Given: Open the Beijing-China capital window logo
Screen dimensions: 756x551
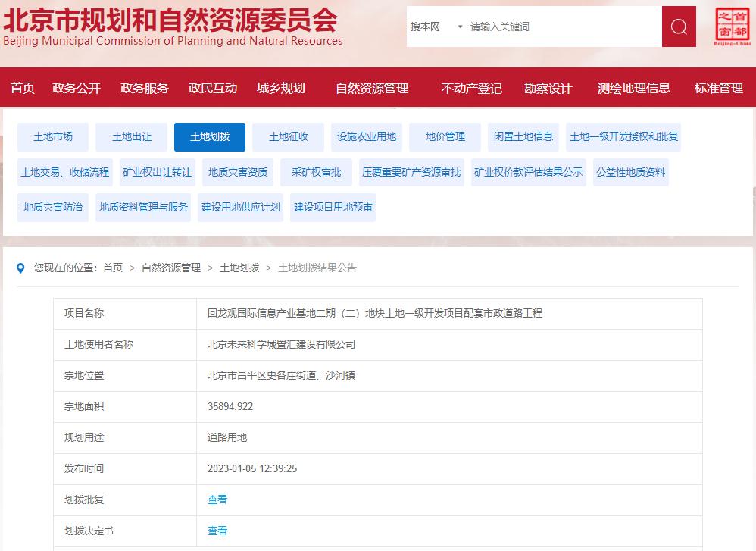Looking at the screenshot, I should click(x=732, y=27).
